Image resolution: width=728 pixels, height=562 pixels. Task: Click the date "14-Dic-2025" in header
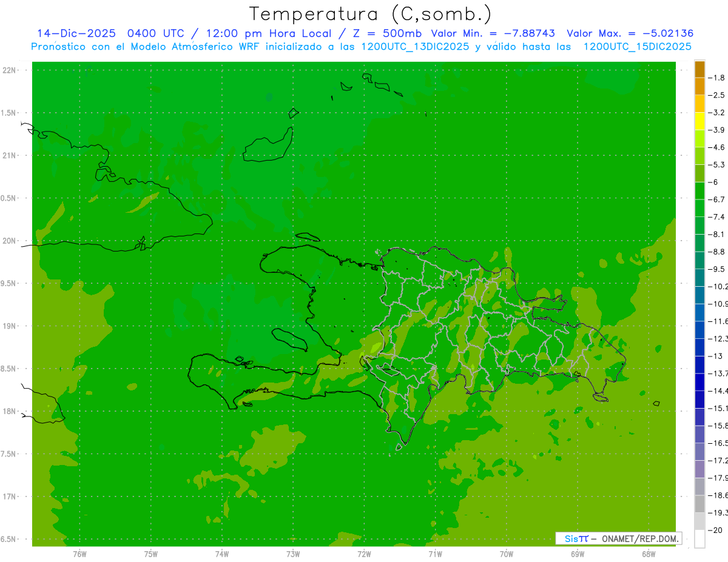tap(76, 33)
